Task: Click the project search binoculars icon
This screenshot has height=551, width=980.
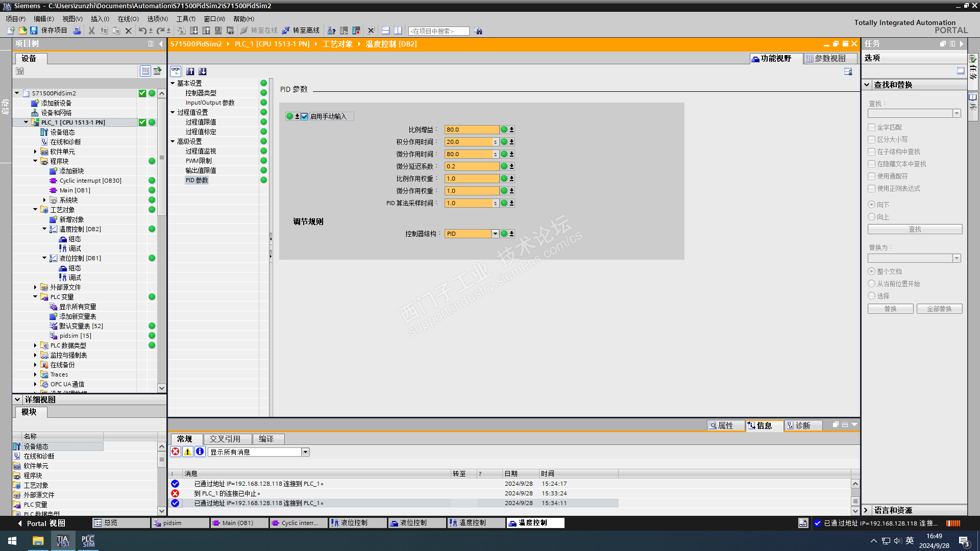Action: (x=478, y=31)
